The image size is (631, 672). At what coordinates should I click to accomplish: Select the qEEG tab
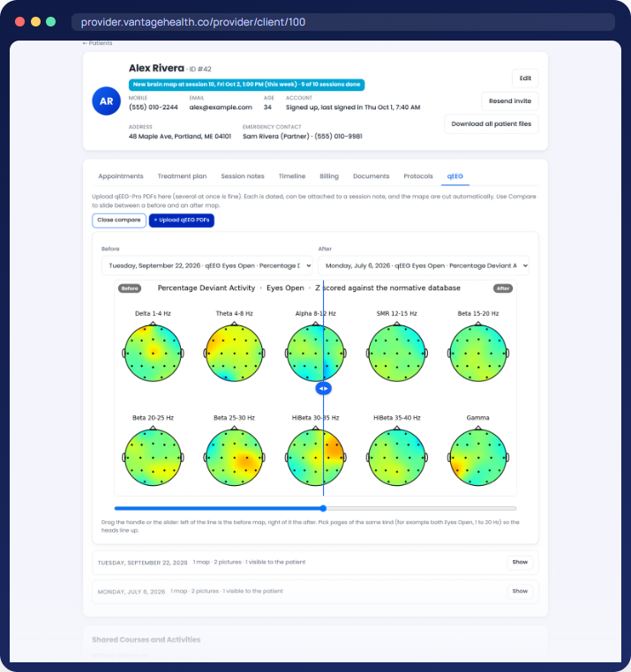(455, 176)
